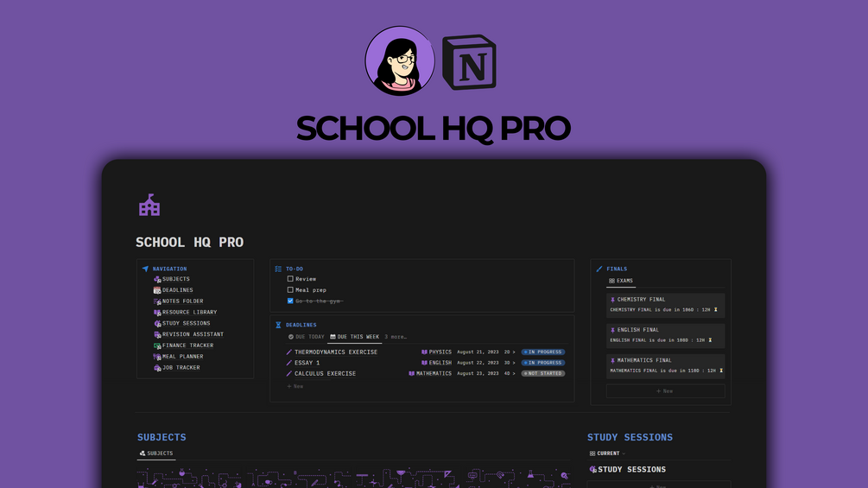Click the date August 21, 2023

click(478, 352)
